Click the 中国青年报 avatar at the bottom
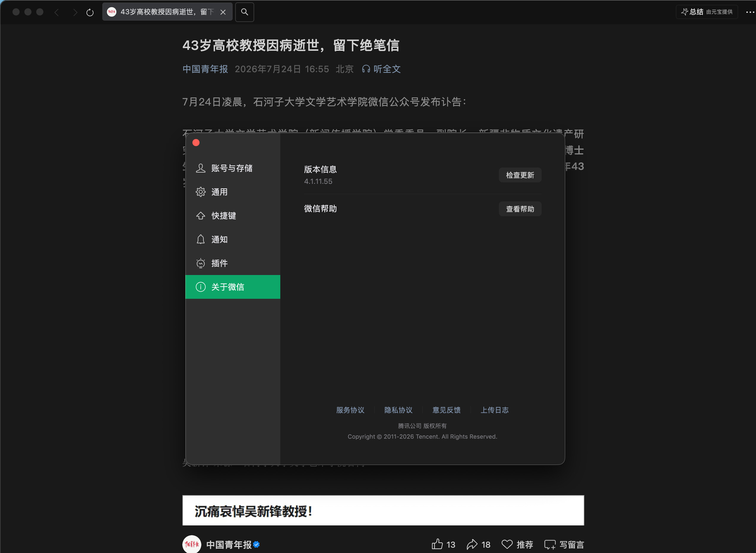This screenshot has width=756, height=553. tap(192, 544)
